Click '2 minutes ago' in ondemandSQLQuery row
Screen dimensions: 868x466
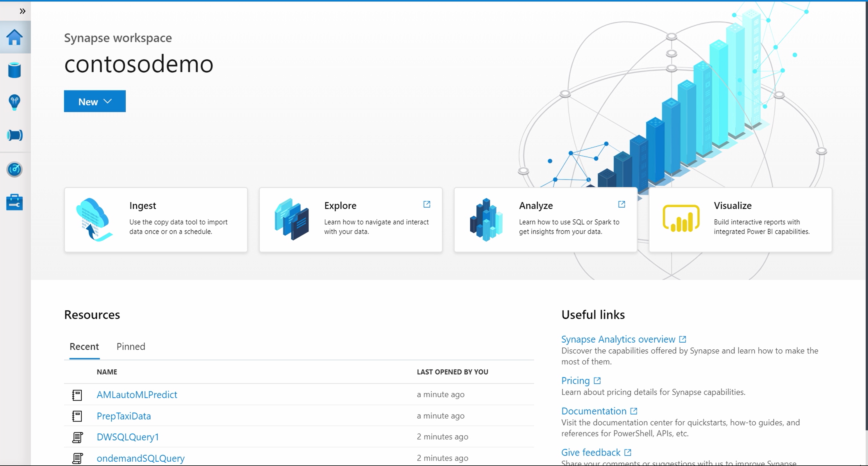tap(442, 458)
